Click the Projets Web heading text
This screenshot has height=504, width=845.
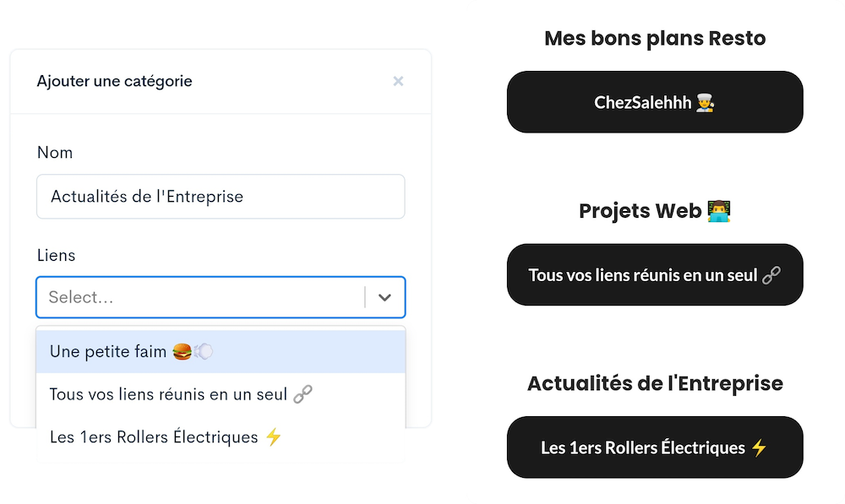[x=641, y=210]
